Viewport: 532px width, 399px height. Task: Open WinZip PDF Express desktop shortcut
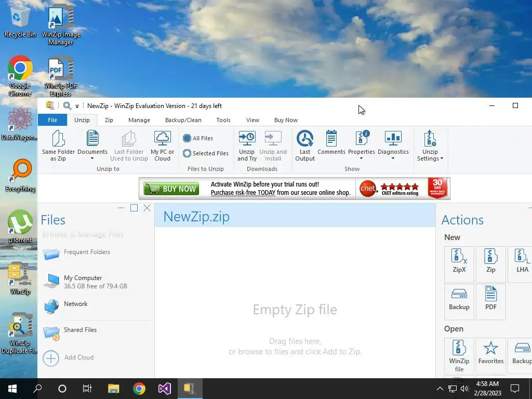point(60,77)
